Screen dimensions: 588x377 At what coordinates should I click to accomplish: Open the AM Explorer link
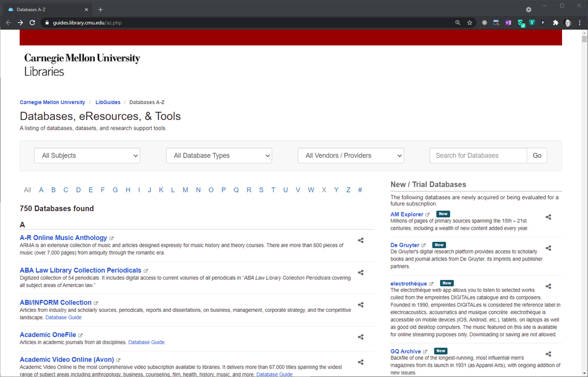pyautogui.click(x=407, y=214)
